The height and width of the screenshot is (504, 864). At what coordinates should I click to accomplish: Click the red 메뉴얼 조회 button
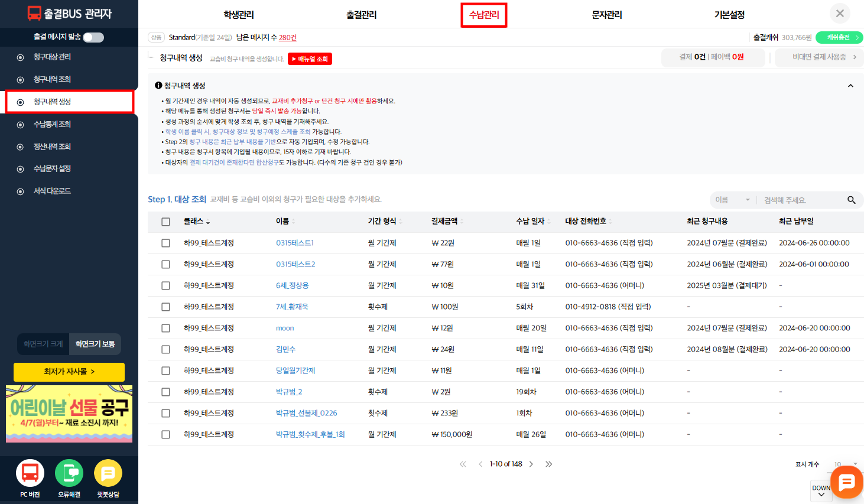[310, 59]
